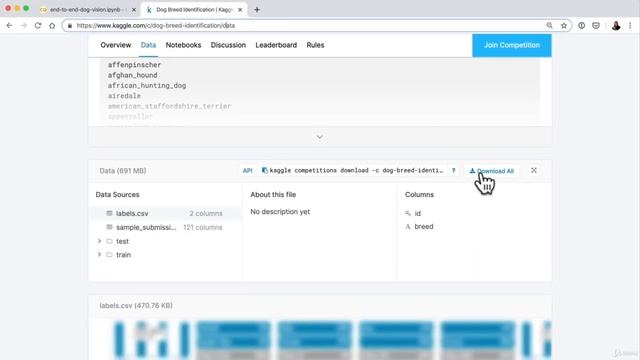Click the browser forward arrow
This screenshot has width=640, height=360.
24,25
